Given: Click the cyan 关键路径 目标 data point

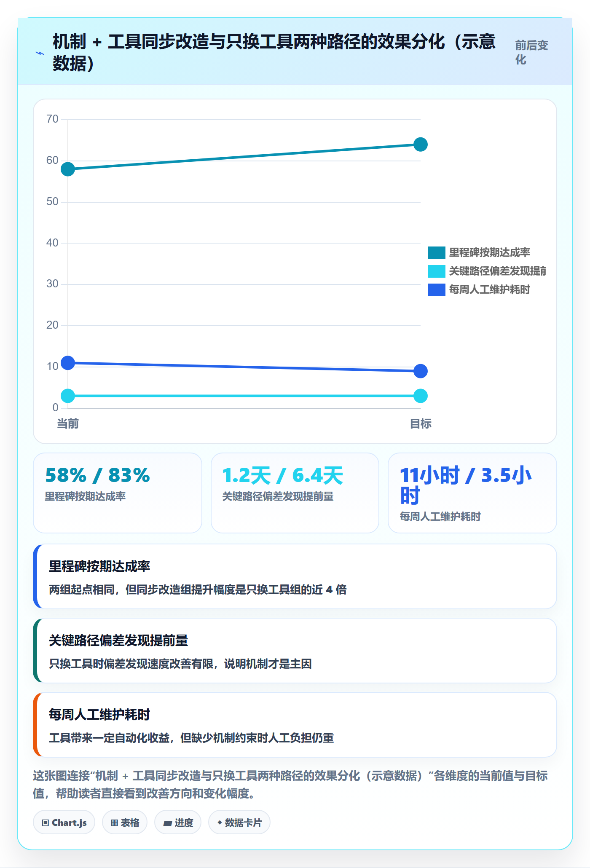Looking at the screenshot, I should click(421, 396).
